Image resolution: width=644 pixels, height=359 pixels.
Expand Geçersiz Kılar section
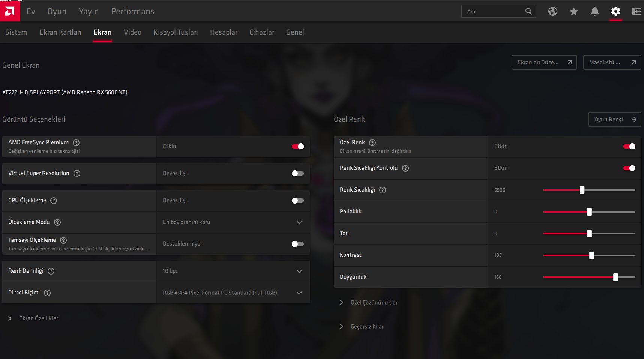pyautogui.click(x=362, y=327)
